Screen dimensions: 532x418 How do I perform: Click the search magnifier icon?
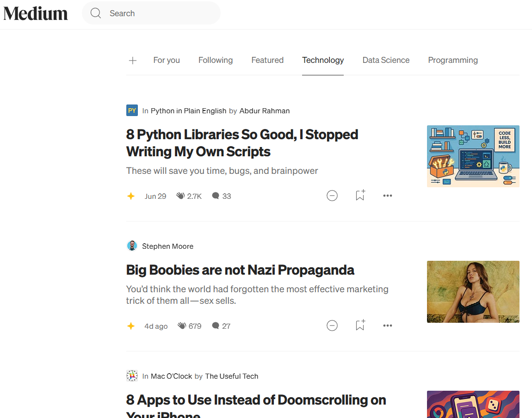point(96,13)
